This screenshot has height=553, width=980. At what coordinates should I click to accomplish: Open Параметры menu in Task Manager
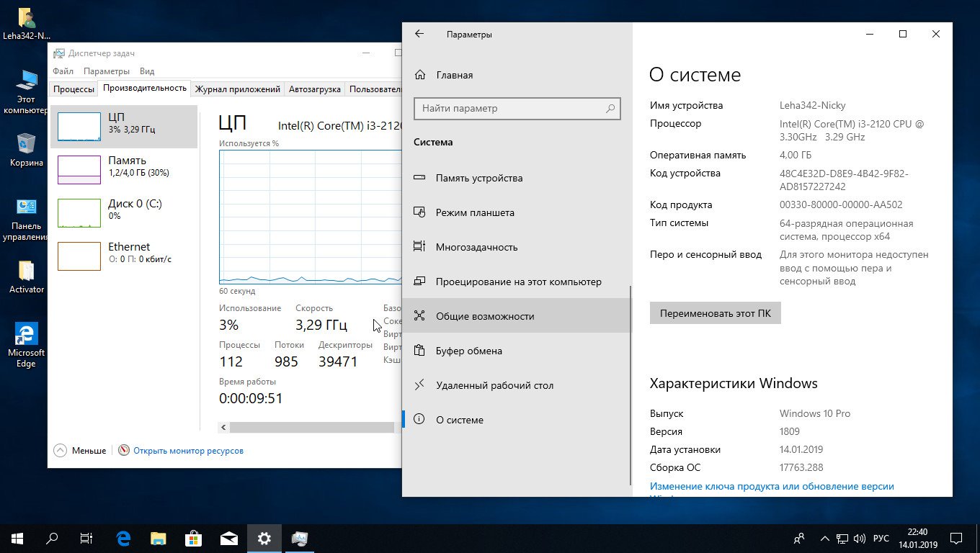click(x=107, y=71)
